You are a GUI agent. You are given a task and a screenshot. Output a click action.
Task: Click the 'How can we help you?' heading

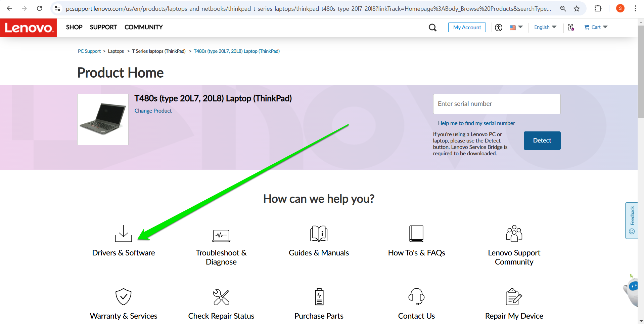click(x=319, y=199)
